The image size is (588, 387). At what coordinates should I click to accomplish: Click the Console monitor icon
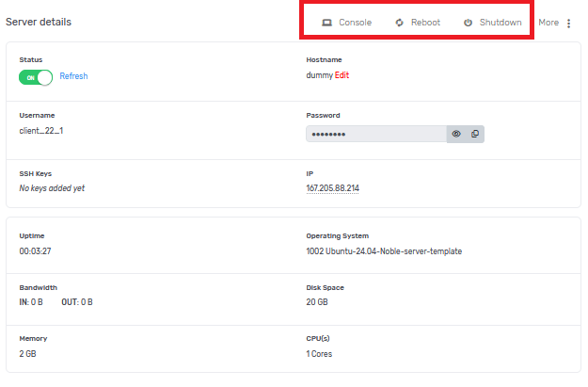click(x=327, y=23)
